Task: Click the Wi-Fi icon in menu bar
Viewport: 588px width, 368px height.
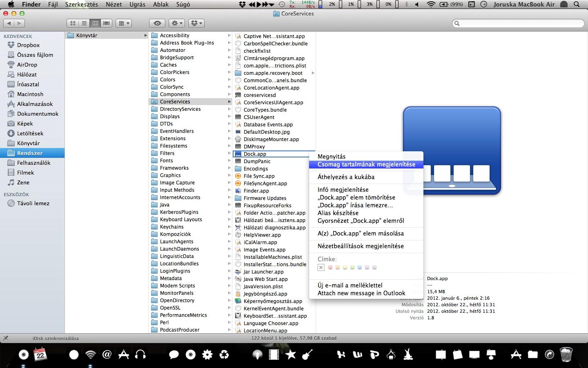Action: click(431, 4)
